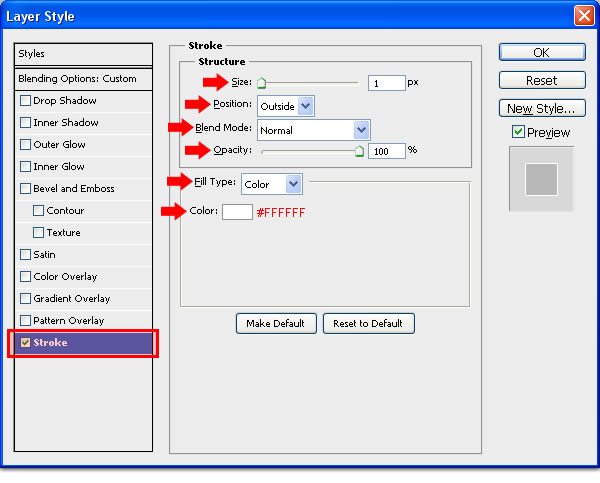The height and width of the screenshot is (483, 600).
Task: Tick the Pattern Overlay checkbox
Action: pos(25,320)
